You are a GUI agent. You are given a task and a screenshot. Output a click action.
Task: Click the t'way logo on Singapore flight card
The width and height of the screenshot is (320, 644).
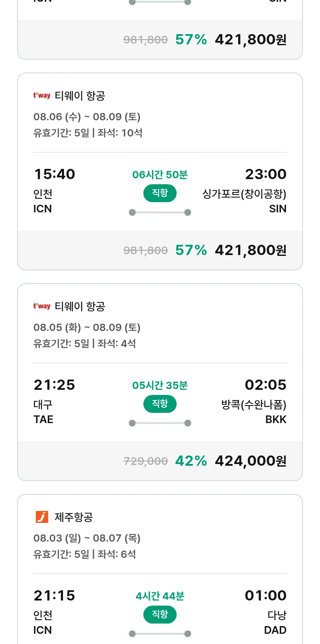42,96
